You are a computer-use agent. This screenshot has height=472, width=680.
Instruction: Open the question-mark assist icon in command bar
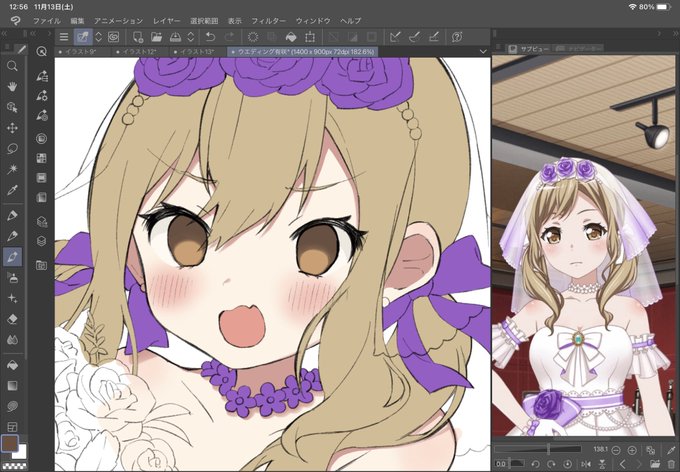coord(457,37)
